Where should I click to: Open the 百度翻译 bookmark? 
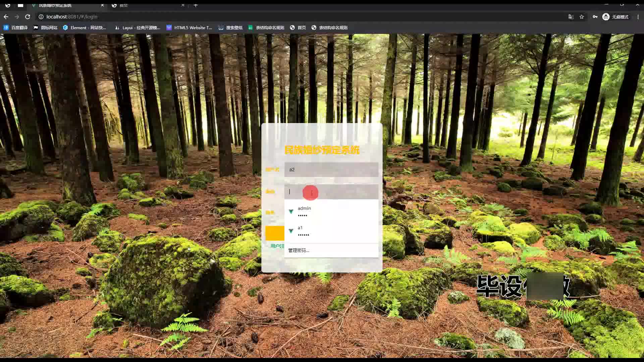click(x=16, y=27)
